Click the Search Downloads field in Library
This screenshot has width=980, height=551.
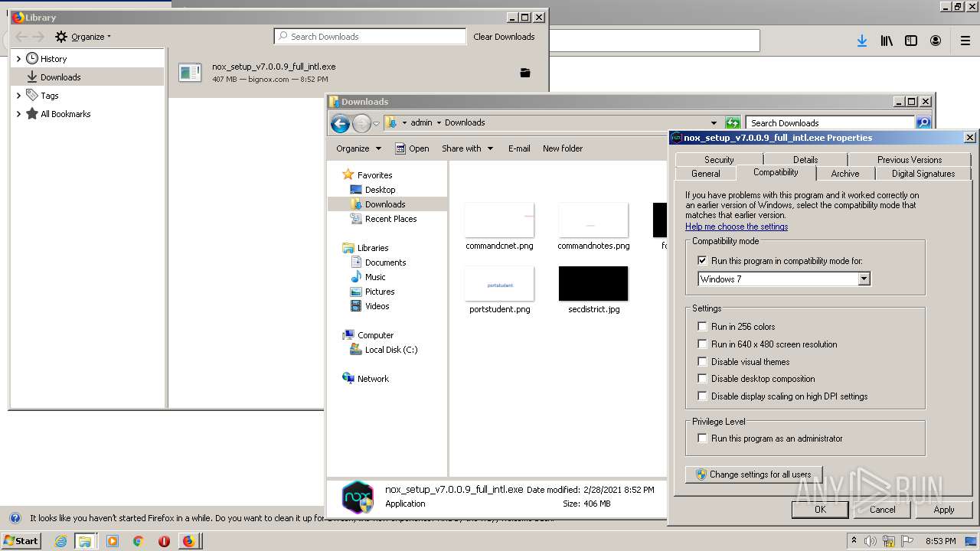tap(370, 37)
